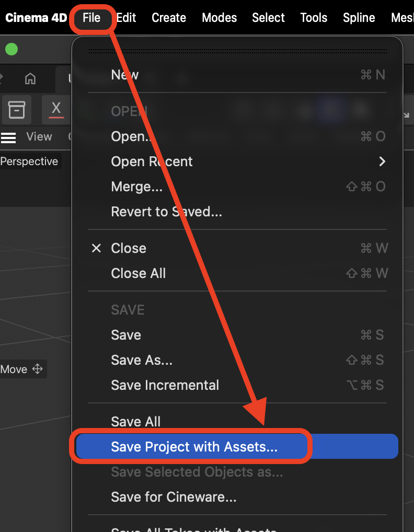Choose Close menu entry with X icon
The width and height of the screenshot is (414, 532).
coord(237,248)
